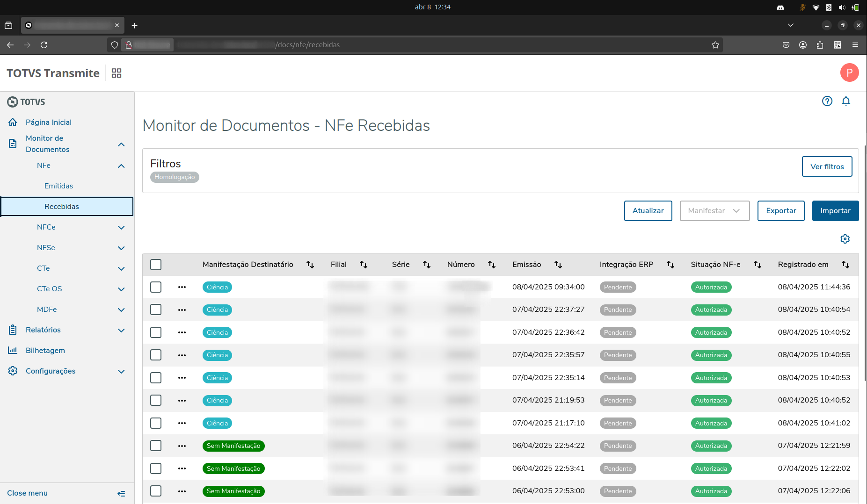Image resolution: width=867 pixels, height=504 pixels.
Task: Open the clock showing abr 8 12:34
Action: (x=433, y=7)
